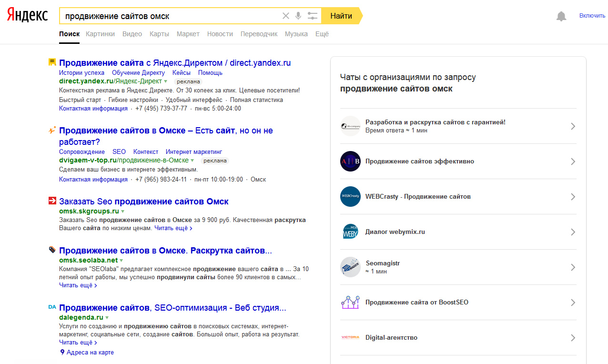Click the BoostSEO chart logo icon
This screenshot has width=608, height=364.
pyautogui.click(x=350, y=302)
